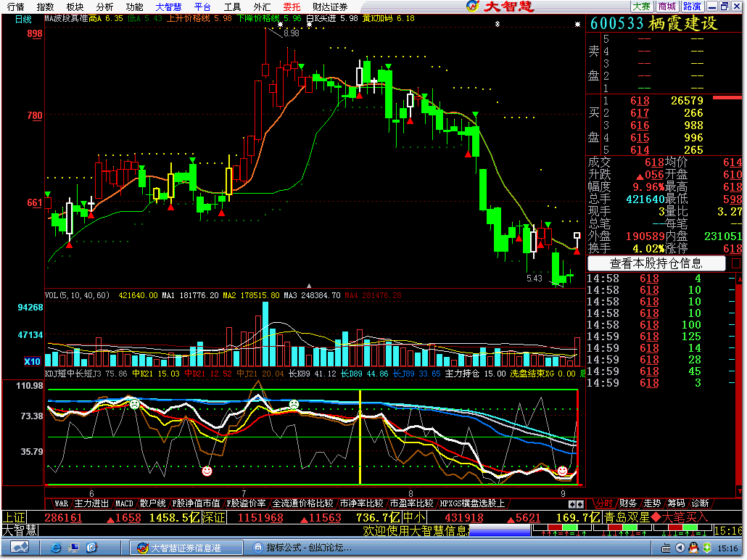Viewport: 747px width, 560px height.
Task: Click the 深证 index ticker label
Action: click(x=214, y=517)
